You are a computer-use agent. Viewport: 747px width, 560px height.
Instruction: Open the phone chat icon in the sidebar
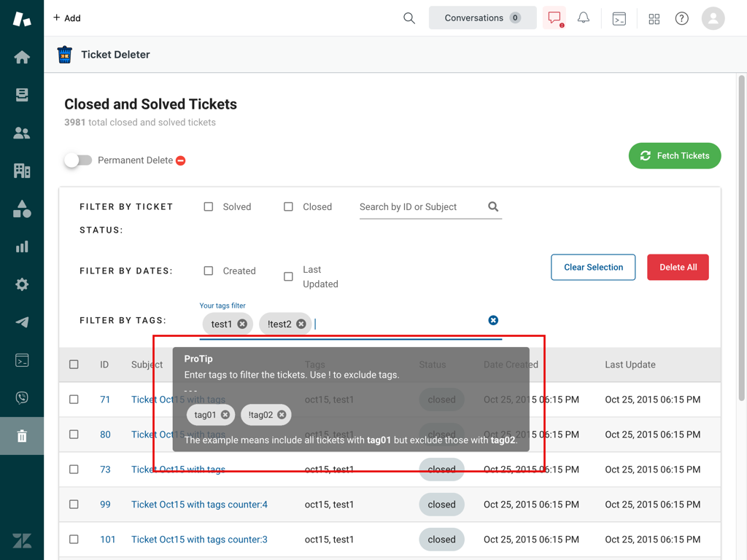click(22, 397)
